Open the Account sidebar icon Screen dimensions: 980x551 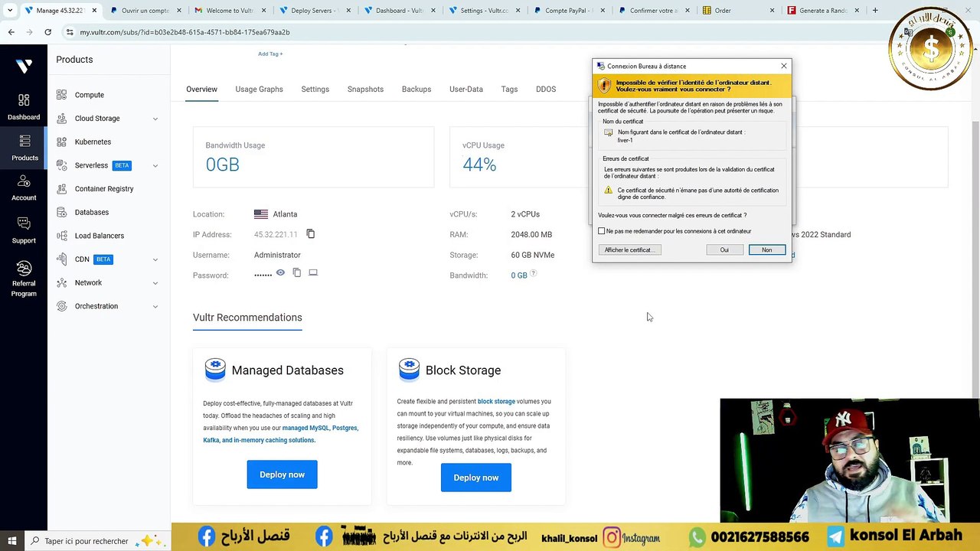click(24, 187)
